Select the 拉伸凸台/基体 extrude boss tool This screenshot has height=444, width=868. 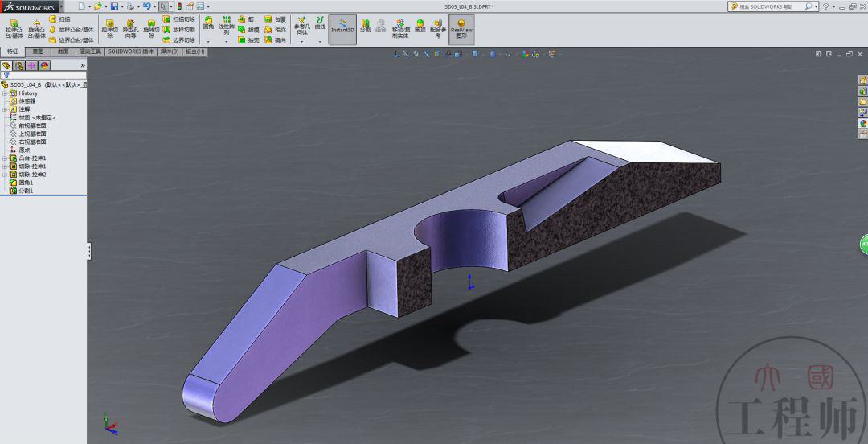tap(14, 28)
